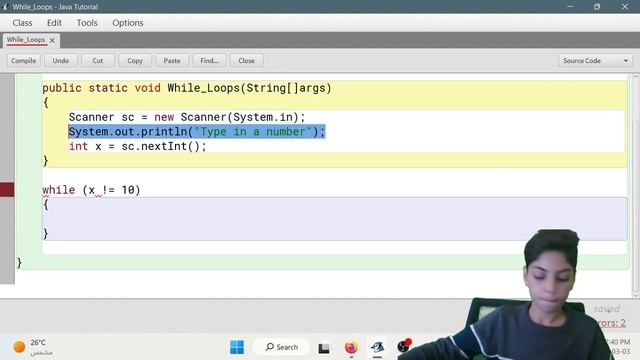Click the Find... button
640x360 pixels.
209,60
